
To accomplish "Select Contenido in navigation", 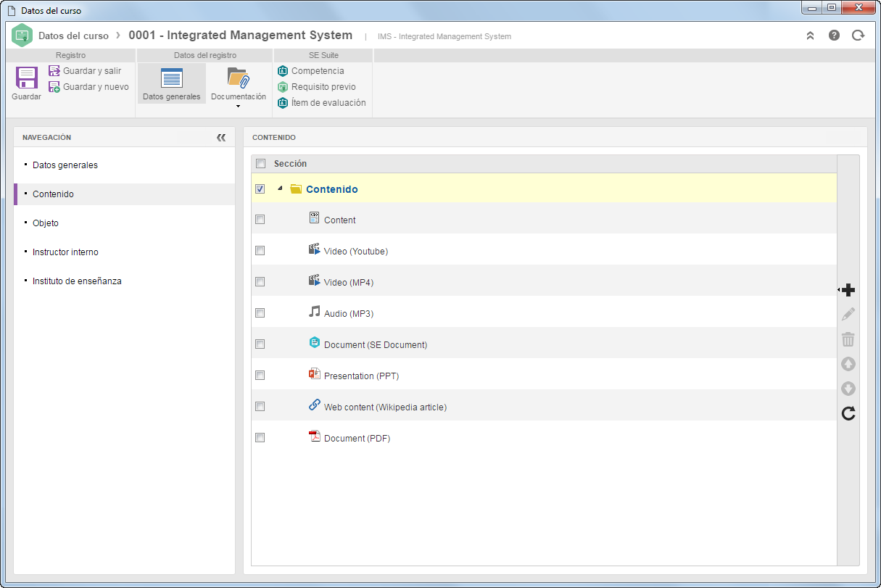I will coord(53,194).
